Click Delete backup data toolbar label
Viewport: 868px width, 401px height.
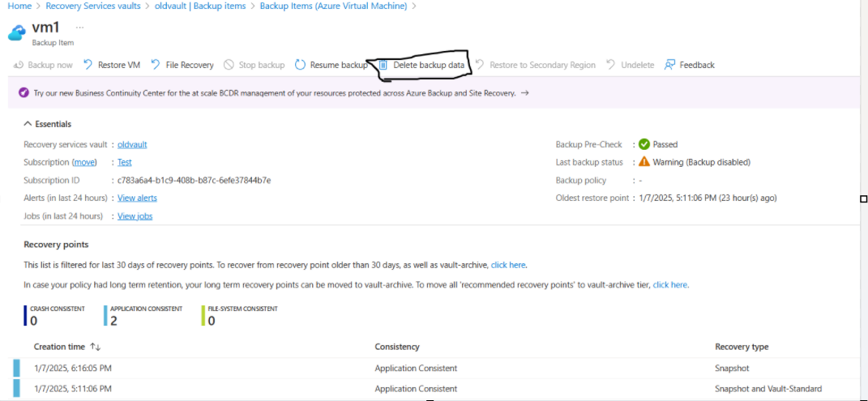(429, 65)
